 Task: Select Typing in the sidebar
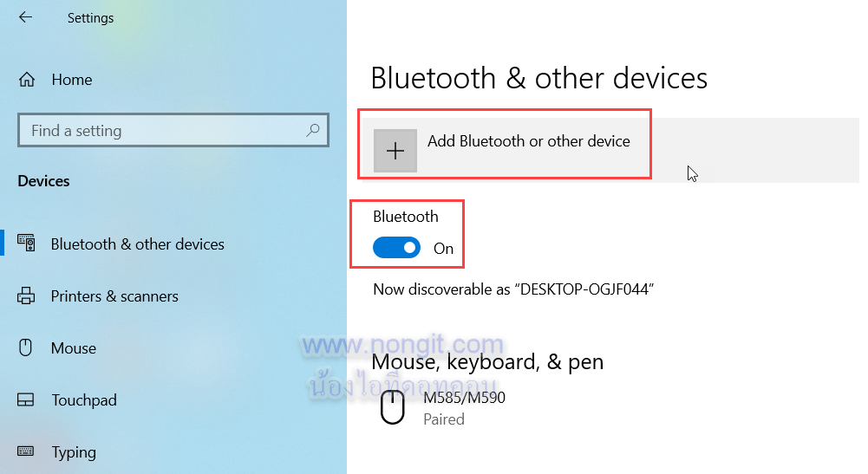click(x=74, y=452)
